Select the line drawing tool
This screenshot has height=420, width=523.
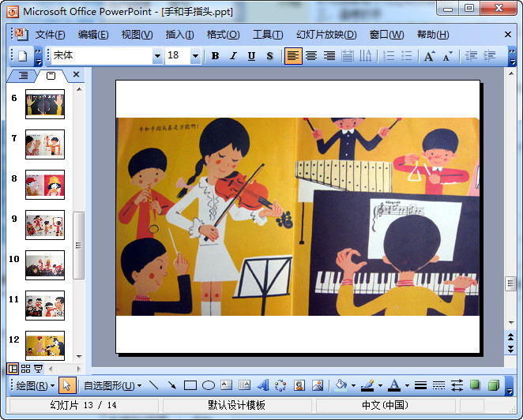pyautogui.click(x=154, y=386)
